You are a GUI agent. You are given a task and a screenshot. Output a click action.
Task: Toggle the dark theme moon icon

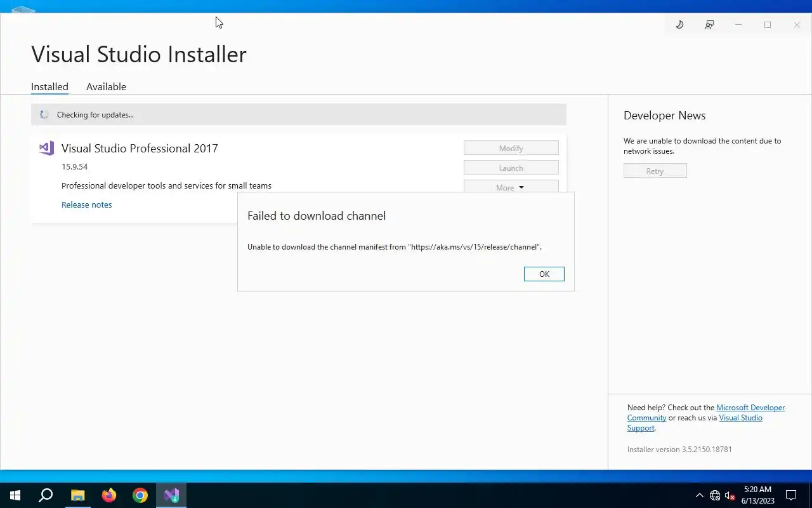pyautogui.click(x=679, y=25)
